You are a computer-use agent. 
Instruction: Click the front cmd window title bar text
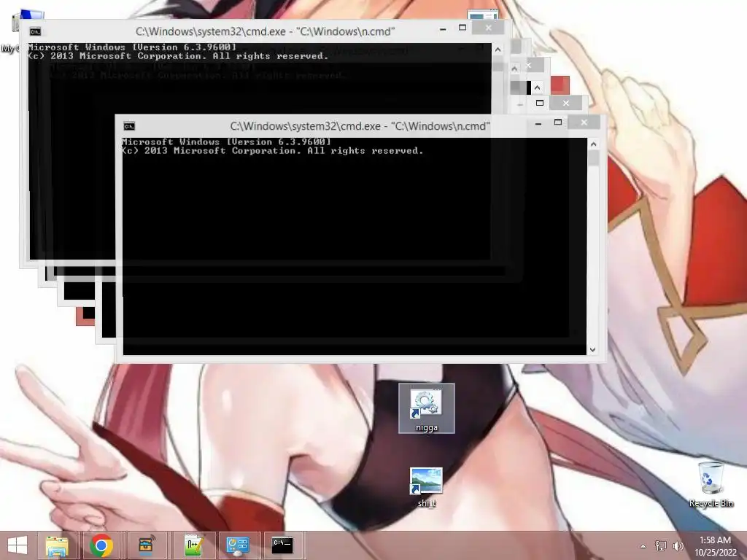coord(360,126)
